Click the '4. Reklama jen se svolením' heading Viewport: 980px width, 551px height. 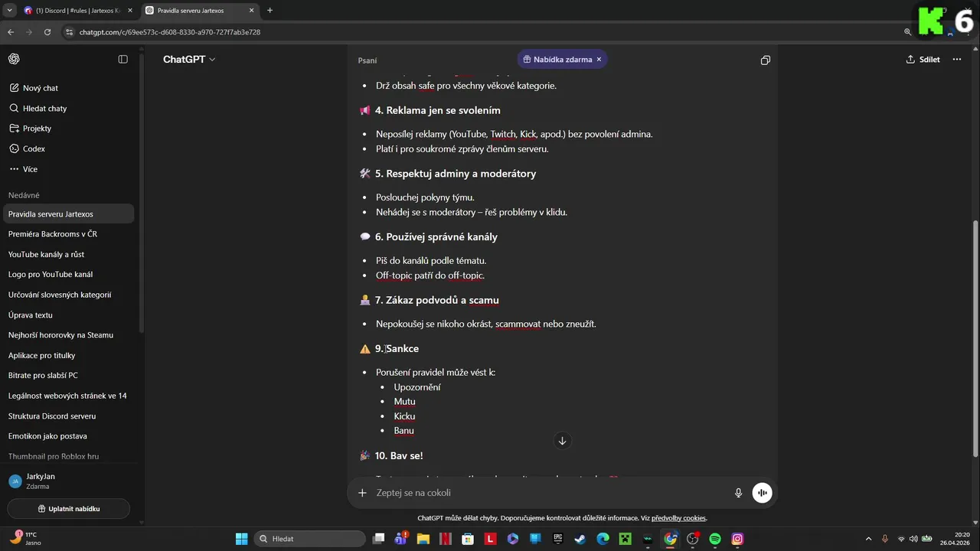[437, 110]
